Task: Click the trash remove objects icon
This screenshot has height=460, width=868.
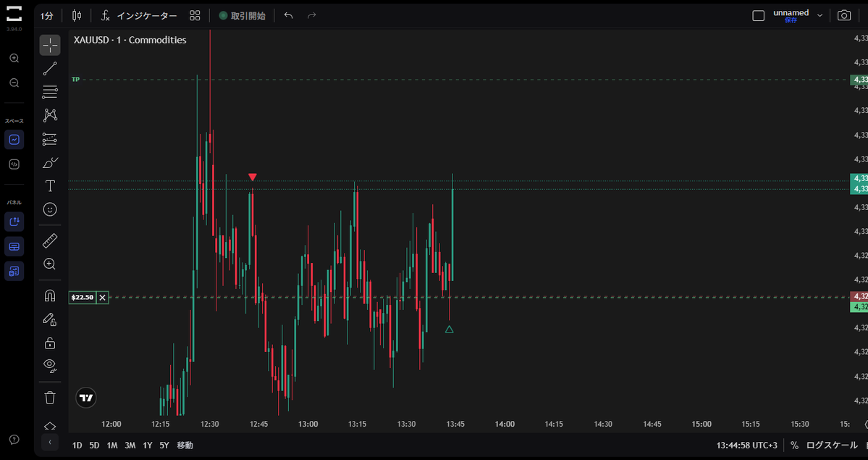Action: pos(50,398)
